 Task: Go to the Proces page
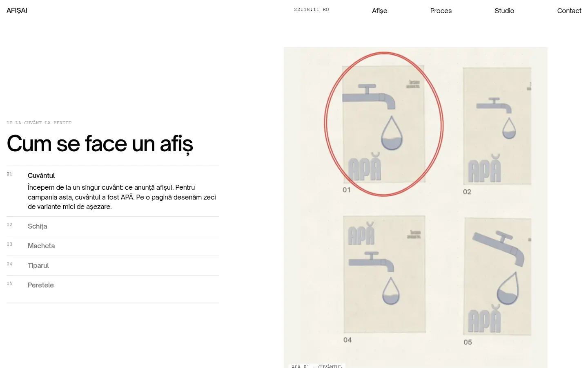pyautogui.click(x=441, y=11)
